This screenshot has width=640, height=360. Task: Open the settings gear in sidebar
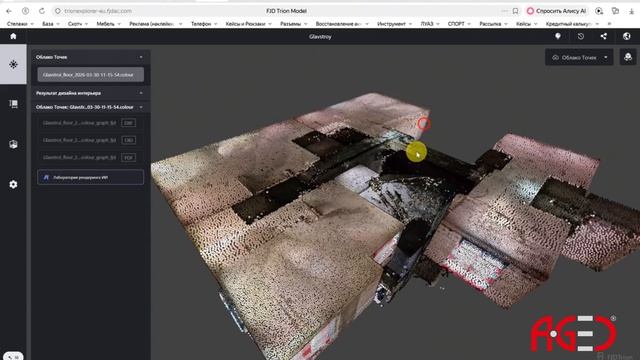(x=13, y=184)
